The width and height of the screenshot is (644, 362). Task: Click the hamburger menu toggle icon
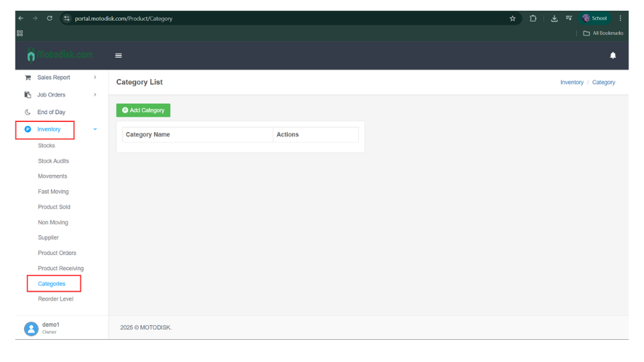click(119, 56)
